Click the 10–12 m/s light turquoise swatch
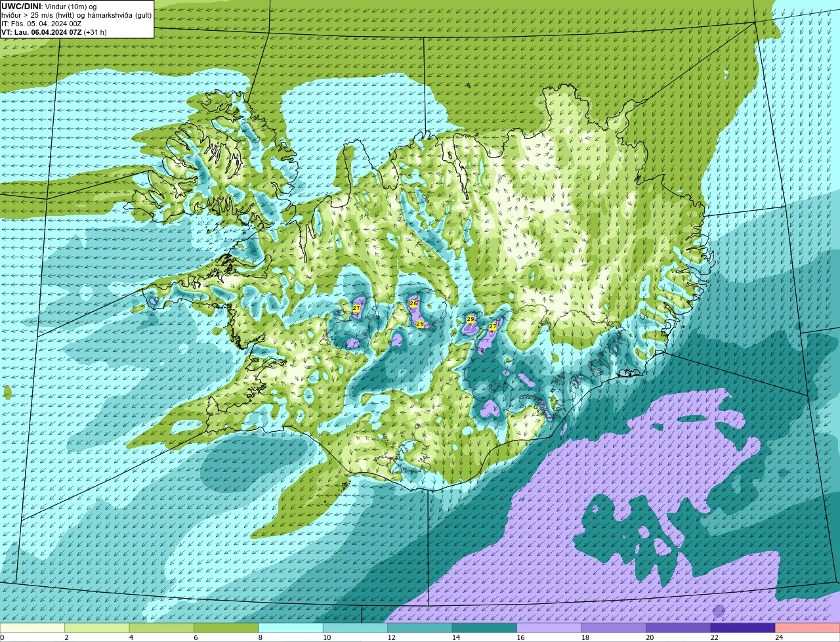Screen dimensions: 840x642 click(355, 628)
